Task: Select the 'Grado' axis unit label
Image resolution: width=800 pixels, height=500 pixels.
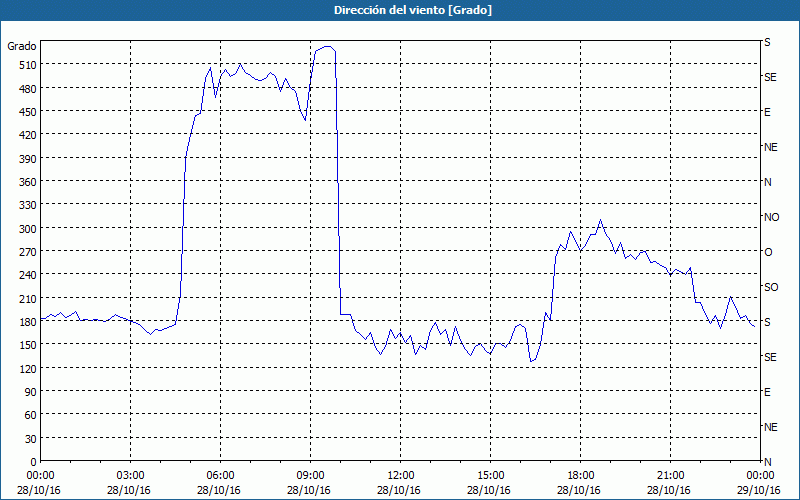Action: 22,46
